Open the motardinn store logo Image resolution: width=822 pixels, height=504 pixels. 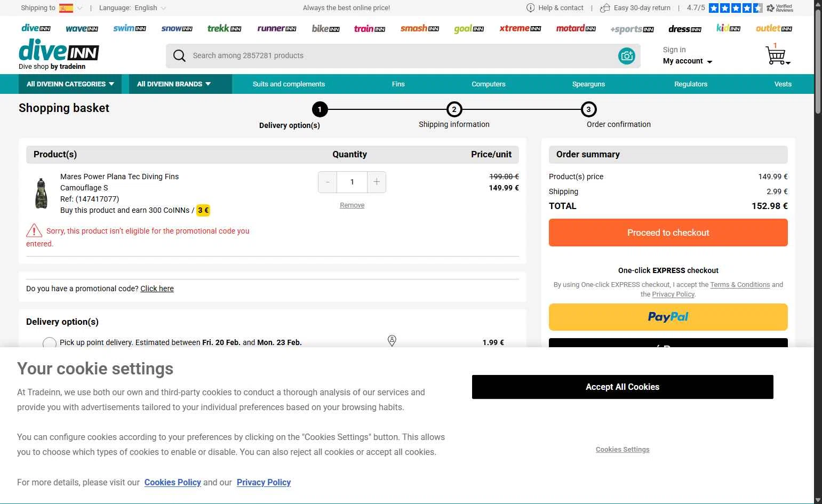pos(576,28)
